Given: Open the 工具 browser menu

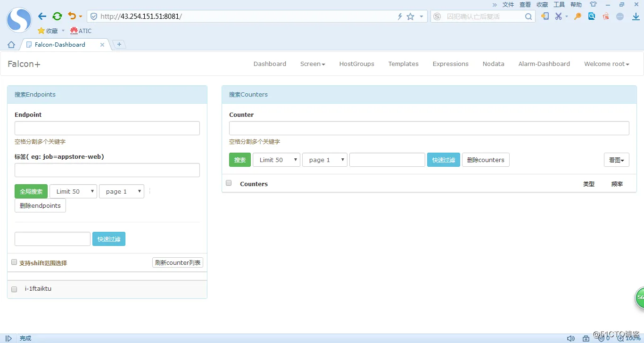Looking at the screenshot, I should pyautogui.click(x=559, y=4).
